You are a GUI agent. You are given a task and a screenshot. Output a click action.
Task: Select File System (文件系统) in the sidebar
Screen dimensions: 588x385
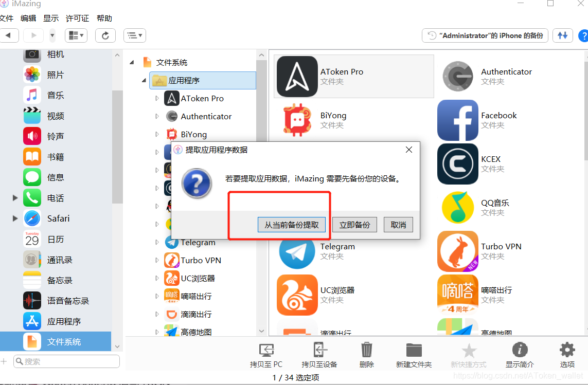(56, 341)
